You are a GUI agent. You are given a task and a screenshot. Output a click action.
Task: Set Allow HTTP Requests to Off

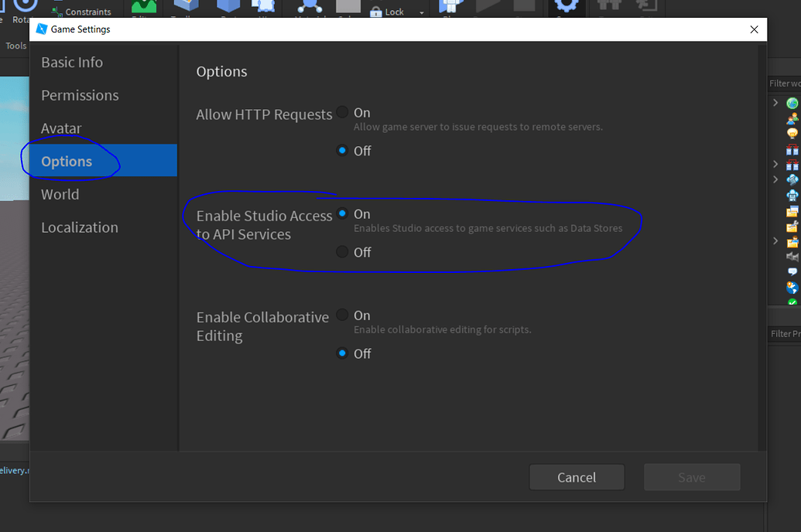(342, 151)
